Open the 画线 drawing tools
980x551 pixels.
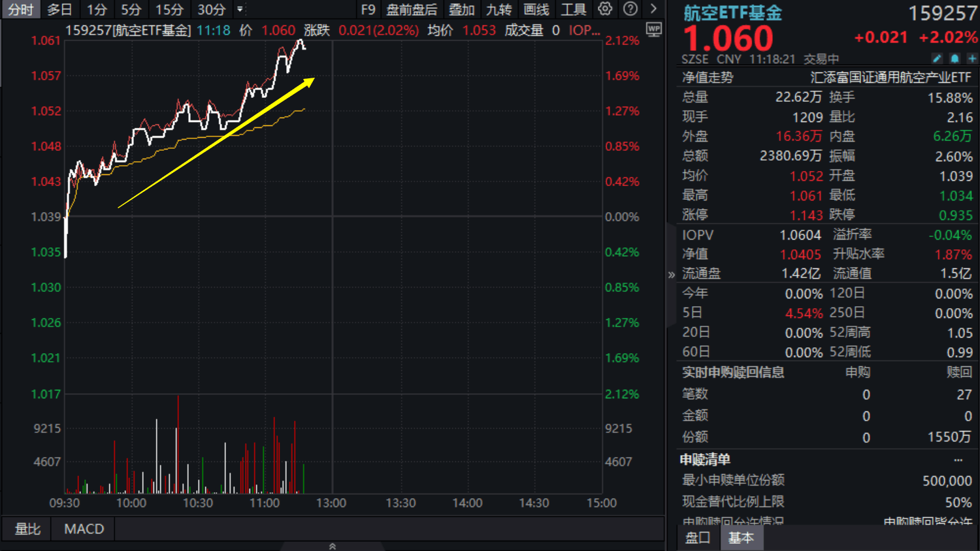(x=536, y=10)
